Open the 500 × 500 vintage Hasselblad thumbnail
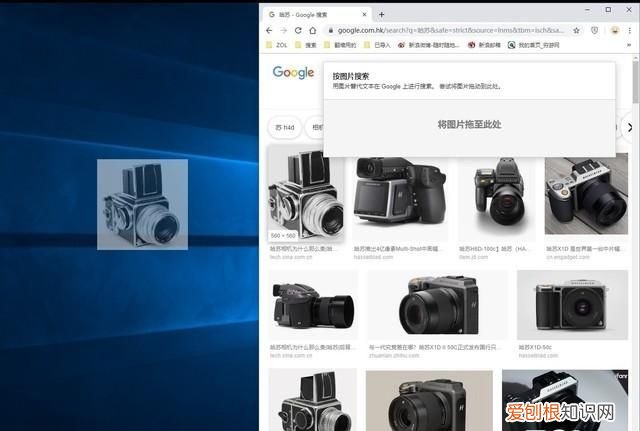Viewport: 640px width, 431px height. [x=306, y=193]
